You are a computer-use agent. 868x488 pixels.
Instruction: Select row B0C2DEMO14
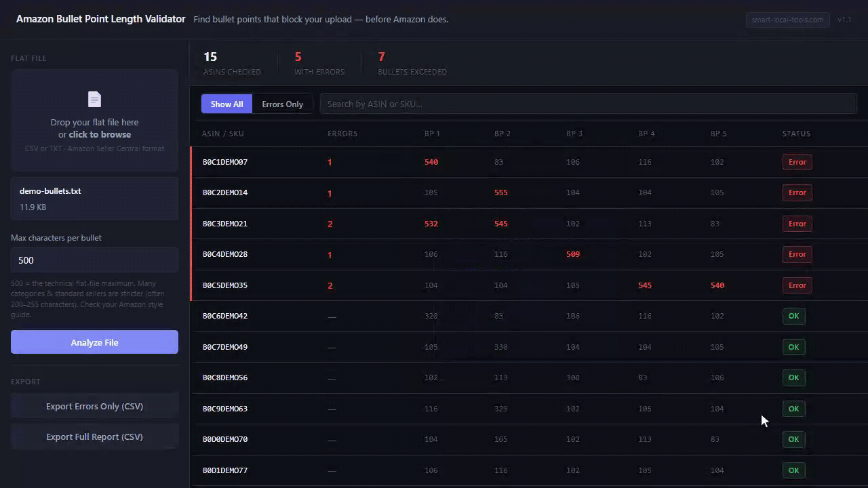[529, 192]
